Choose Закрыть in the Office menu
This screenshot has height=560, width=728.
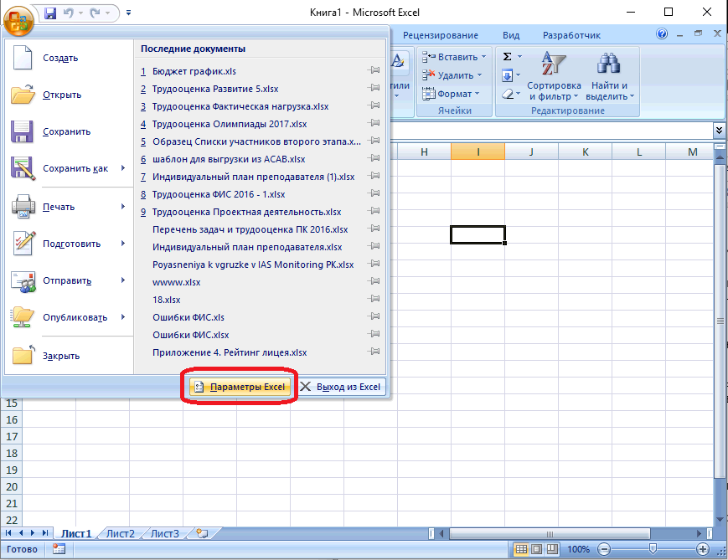[x=70, y=356]
